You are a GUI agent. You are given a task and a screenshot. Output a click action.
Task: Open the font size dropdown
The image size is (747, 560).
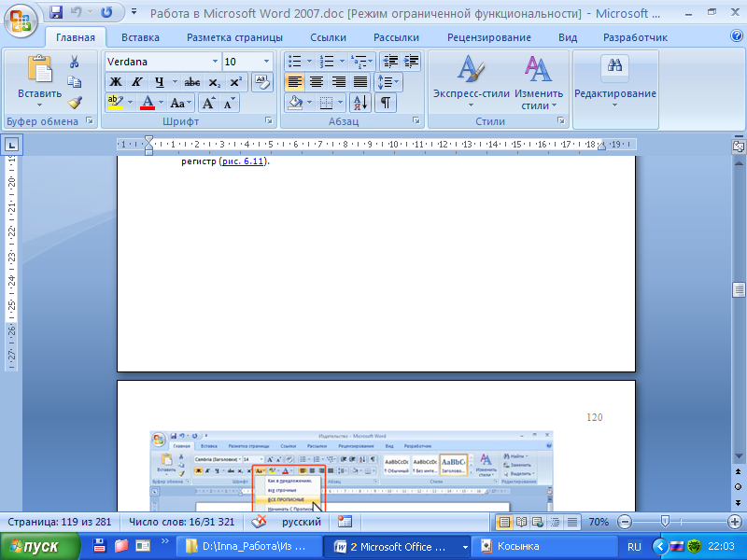[266, 62]
